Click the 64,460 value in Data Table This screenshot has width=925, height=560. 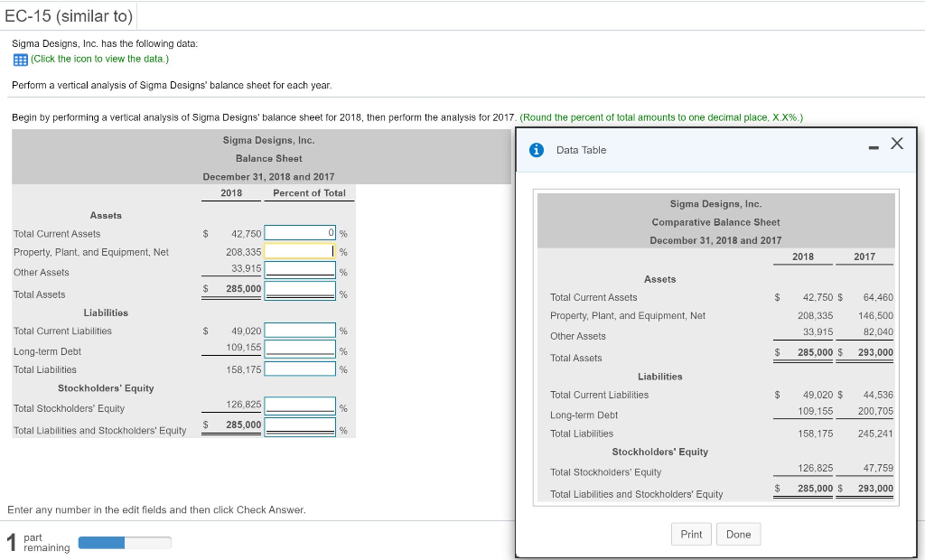(878, 297)
